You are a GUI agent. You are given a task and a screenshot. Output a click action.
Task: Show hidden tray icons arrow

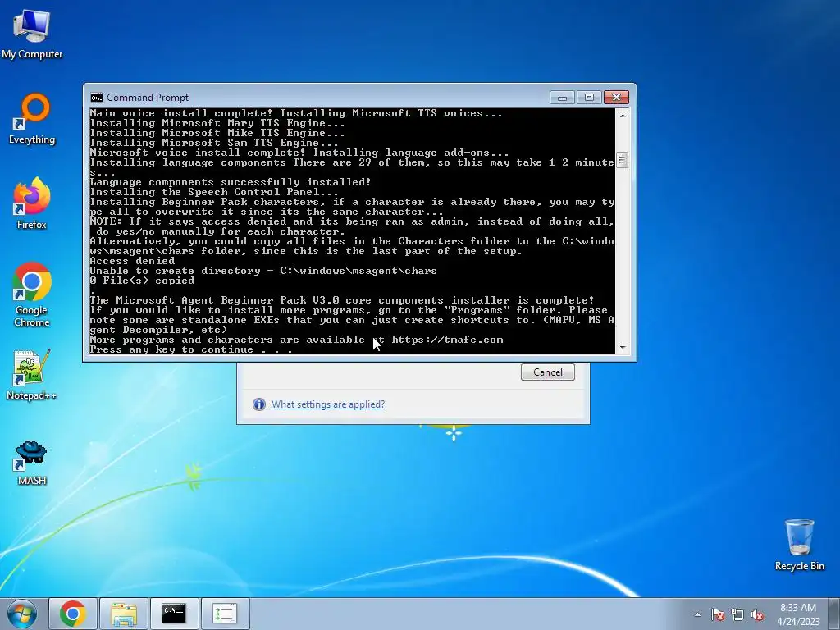[697, 614]
